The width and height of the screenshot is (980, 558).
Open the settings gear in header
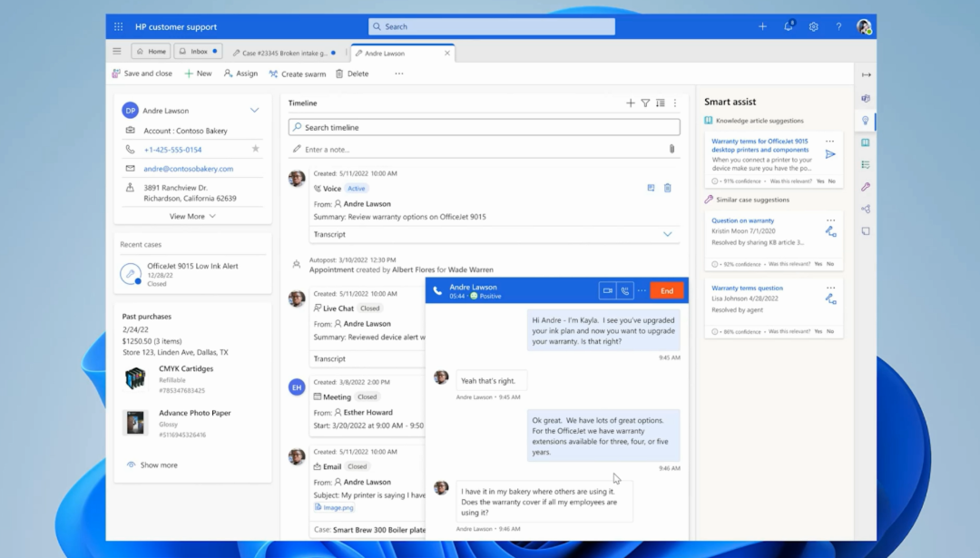[813, 27]
